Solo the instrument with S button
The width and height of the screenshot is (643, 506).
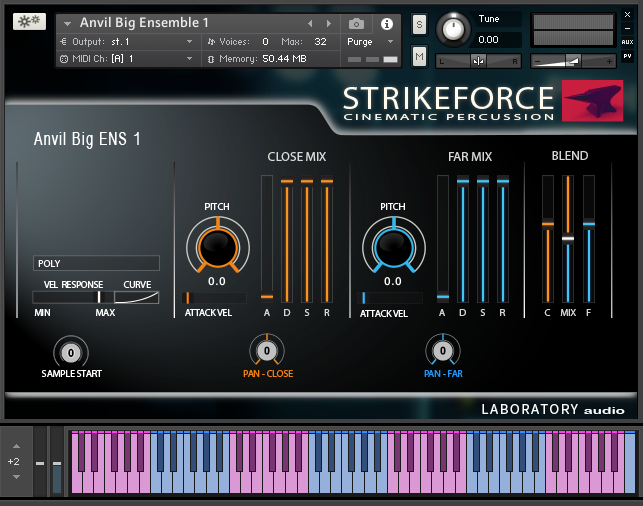pyautogui.click(x=419, y=24)
